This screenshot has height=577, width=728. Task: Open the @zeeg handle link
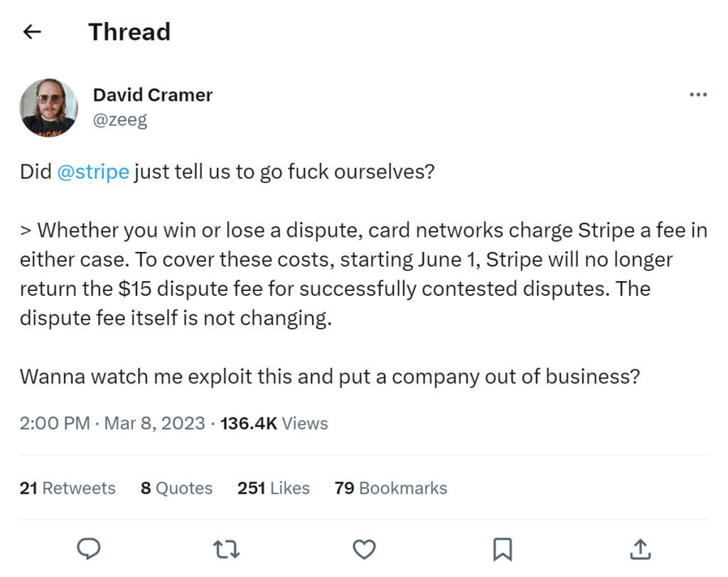[119, 120]
